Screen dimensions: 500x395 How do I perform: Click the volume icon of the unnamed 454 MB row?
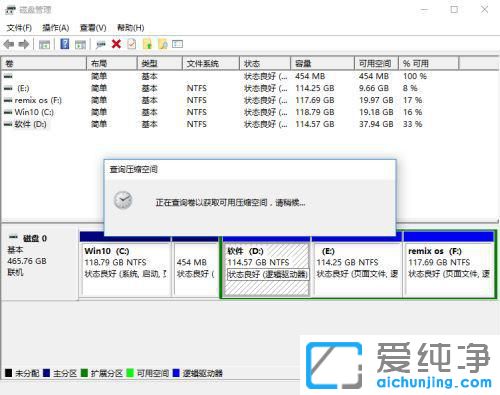(x=8, y=76)
